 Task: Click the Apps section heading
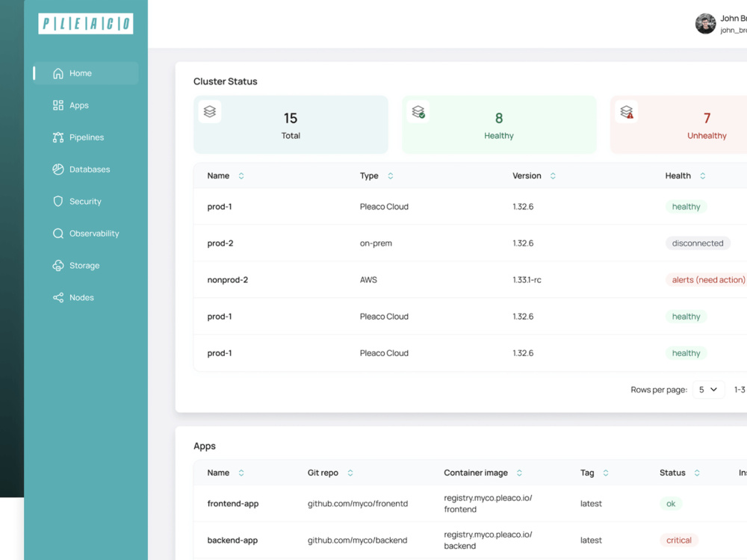pos(205,447)
